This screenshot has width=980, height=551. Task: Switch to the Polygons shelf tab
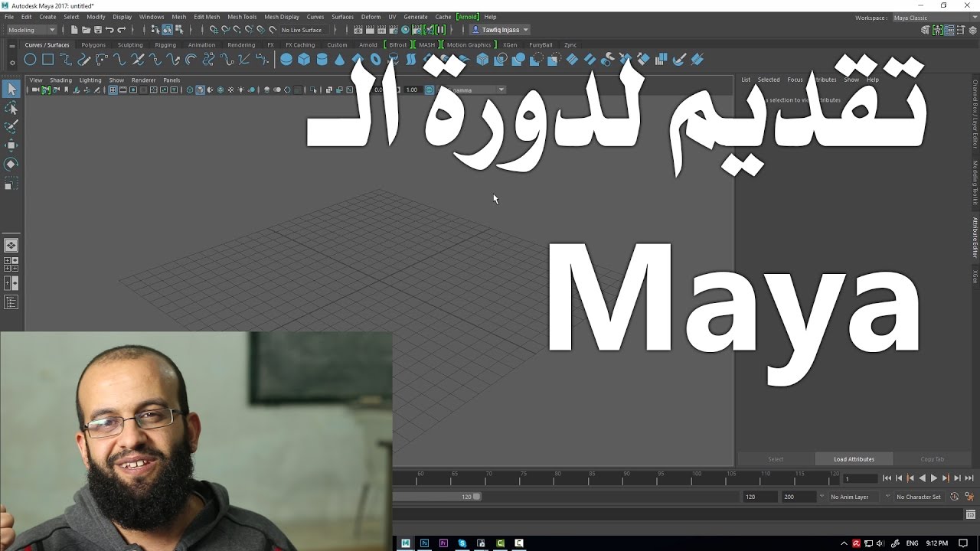pyautogui.click(x=93, y=45)
